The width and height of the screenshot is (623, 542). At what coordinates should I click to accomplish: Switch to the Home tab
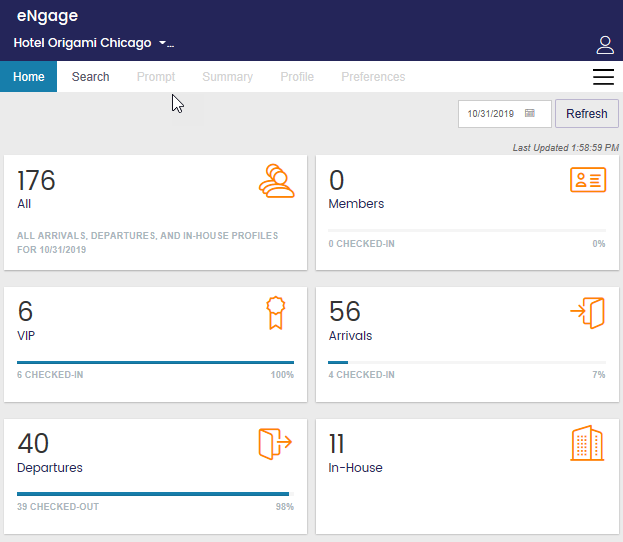29,76
